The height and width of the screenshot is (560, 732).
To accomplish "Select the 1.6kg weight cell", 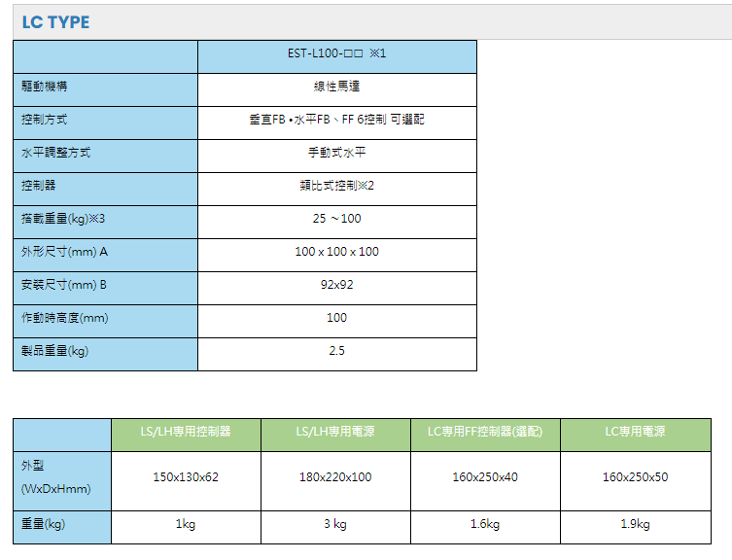I will coord(485,525).
